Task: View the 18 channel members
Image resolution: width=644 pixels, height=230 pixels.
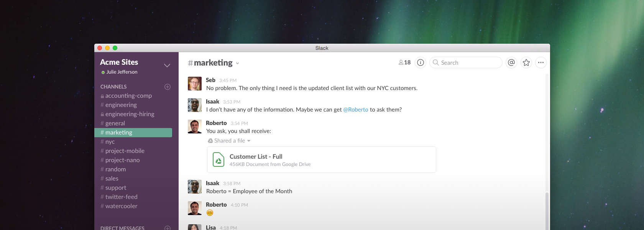Action: tap(404, 62)
